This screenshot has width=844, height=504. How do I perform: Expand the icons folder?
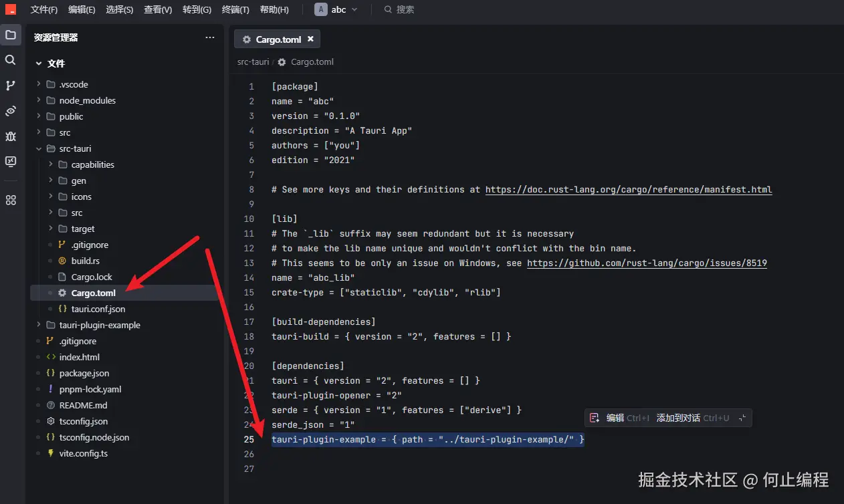(51, 197)
